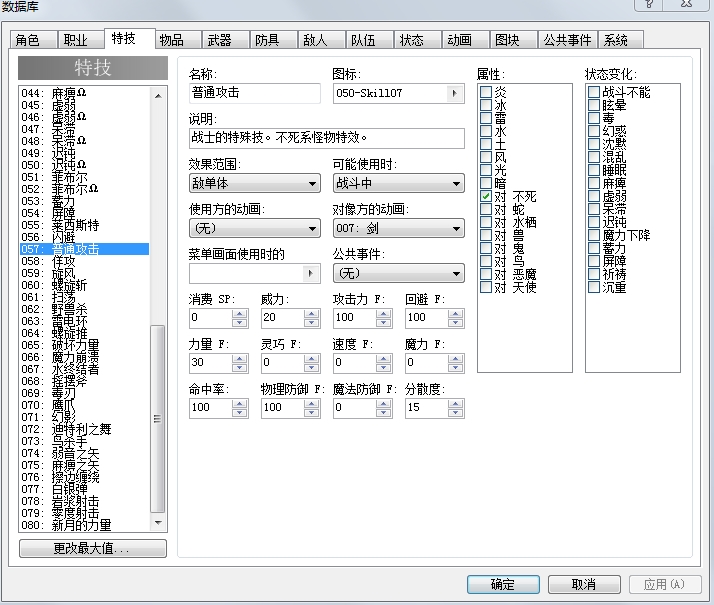Enable the 毒 state change checkbox
Screen dimensions: 714x605
594,118
